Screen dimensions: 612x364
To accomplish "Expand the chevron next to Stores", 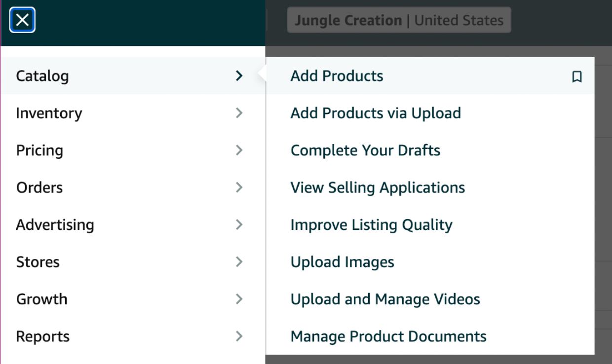I will tap(239, 262).
